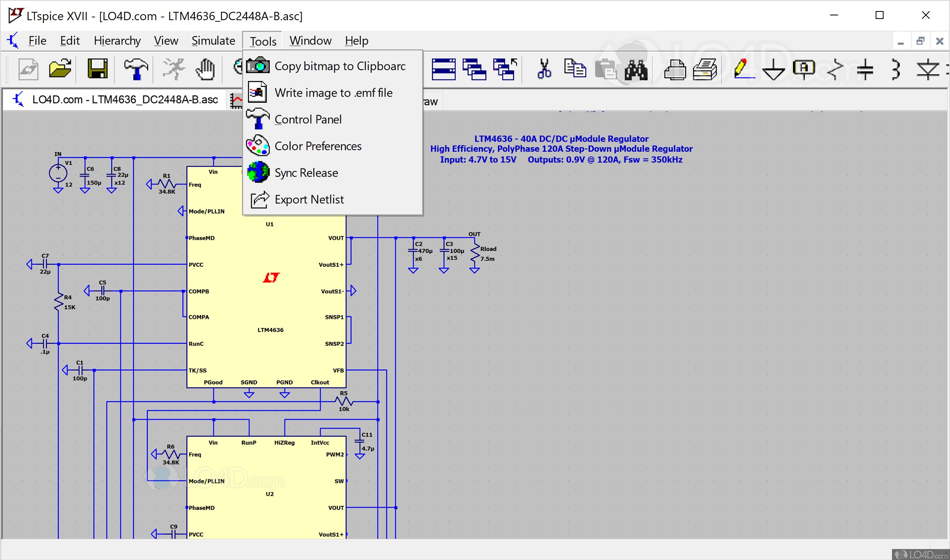The image size is (950, 560).
Task: Click the C11 4.7µ capacitor
Action: [360, 441]
